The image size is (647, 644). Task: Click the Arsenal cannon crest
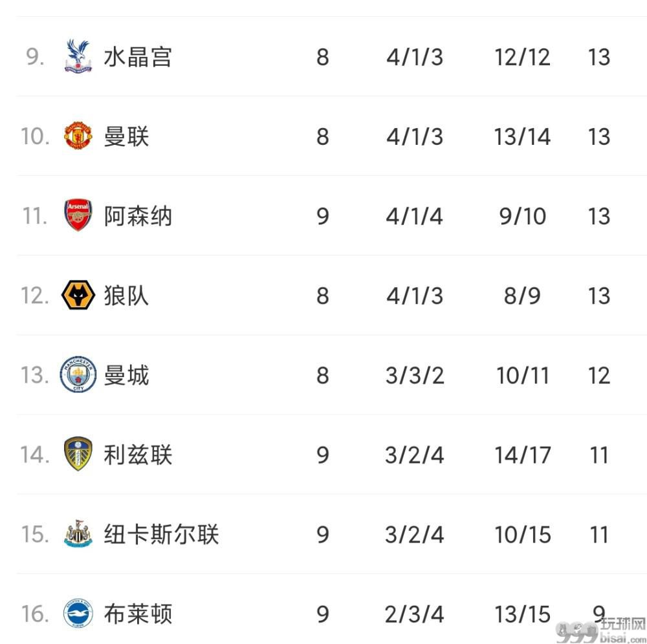[78, 215]
